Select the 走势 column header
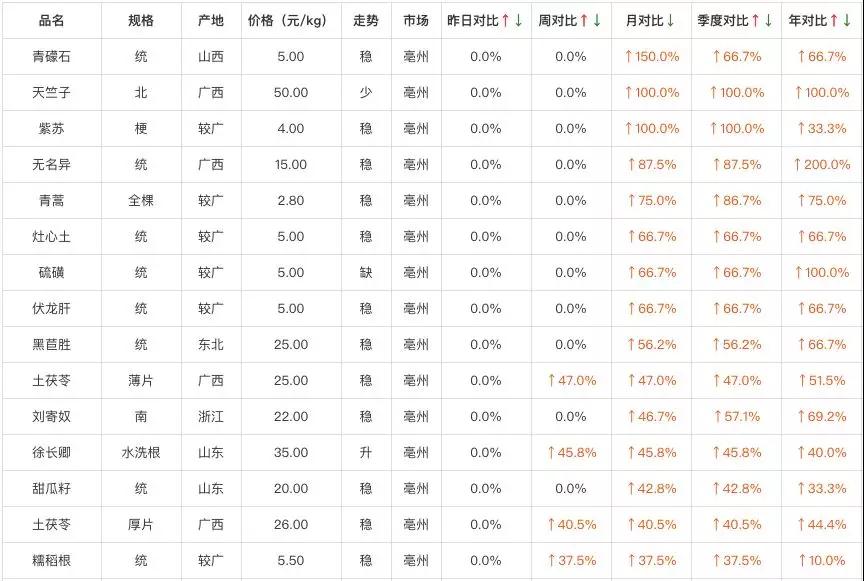 366,21
